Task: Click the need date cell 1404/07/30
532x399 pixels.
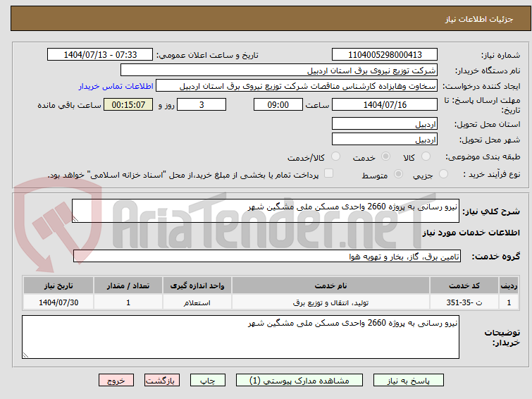Action: pyautogui.click(x=58, y=302)
